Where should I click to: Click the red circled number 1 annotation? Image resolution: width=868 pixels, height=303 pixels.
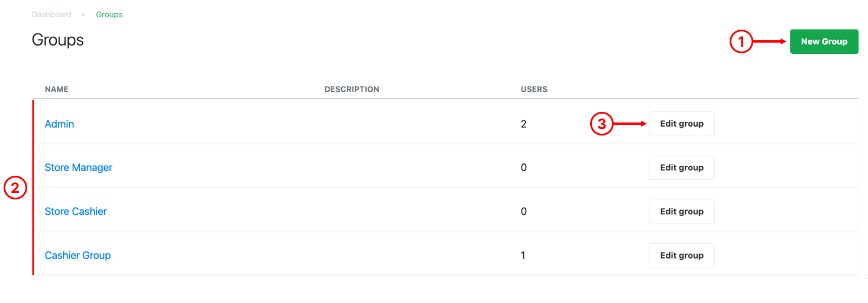[x=741, y=41]
